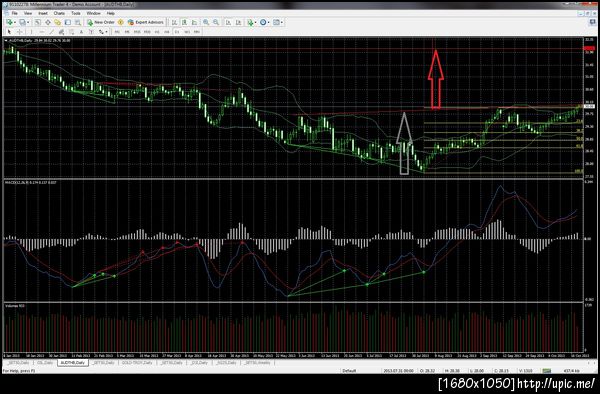Click the Default profile in status bar
600x394 pixels.
pyautogui.click(x=349, y=371)
